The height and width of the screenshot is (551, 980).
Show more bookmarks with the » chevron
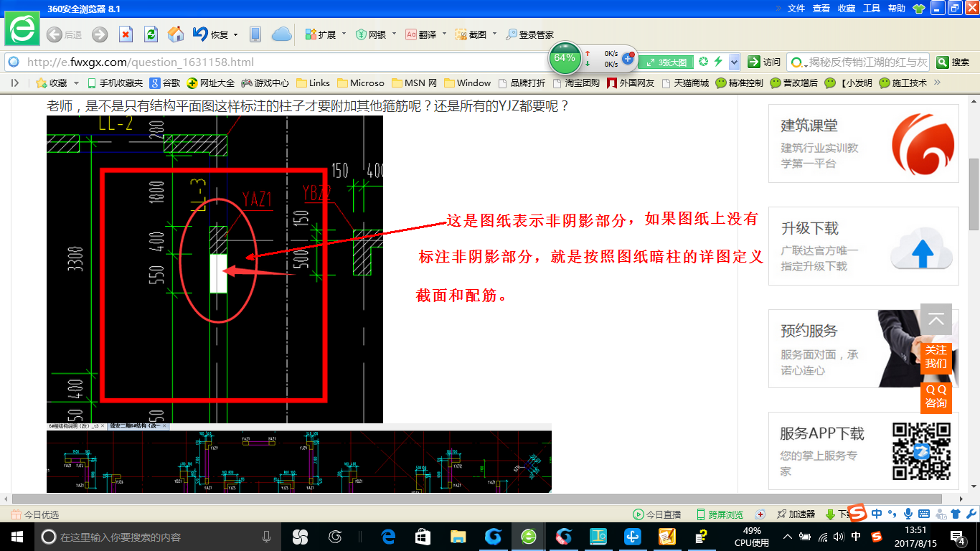[936, 83]
